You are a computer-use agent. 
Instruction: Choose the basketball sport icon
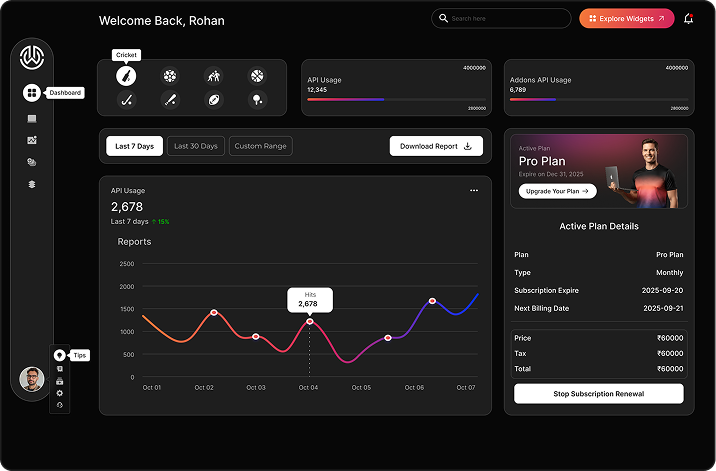[x=257, y=76]
